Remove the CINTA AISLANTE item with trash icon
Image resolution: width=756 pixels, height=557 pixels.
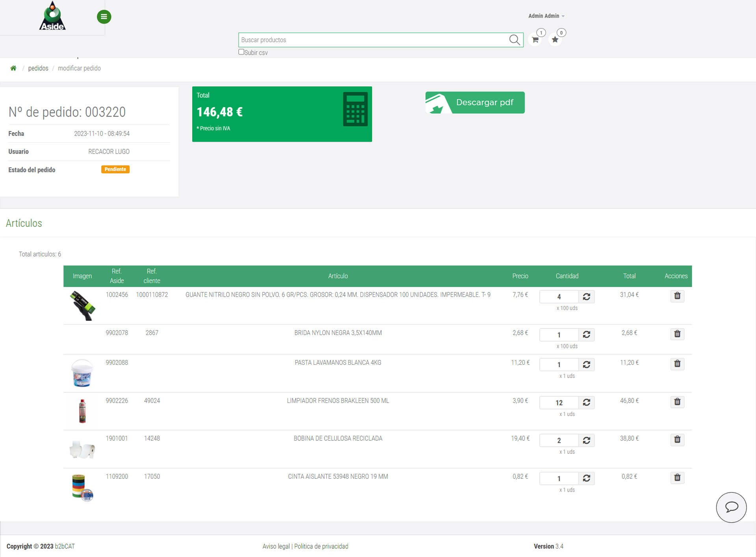point(677,477)
